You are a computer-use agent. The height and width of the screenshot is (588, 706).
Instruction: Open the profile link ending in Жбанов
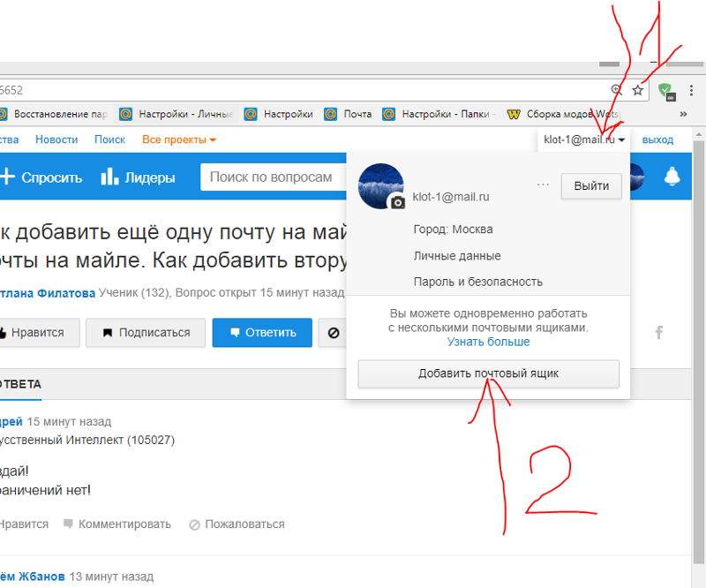(x=32, y=577)
